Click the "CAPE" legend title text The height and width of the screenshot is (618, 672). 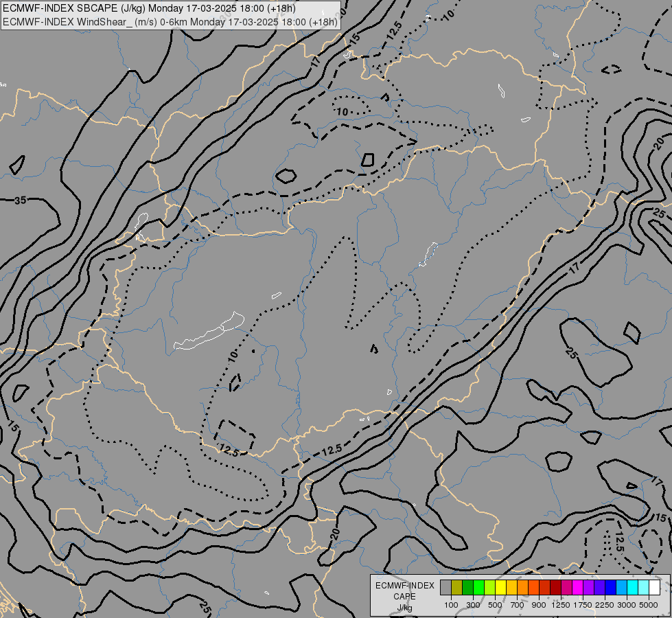(404, 597)
